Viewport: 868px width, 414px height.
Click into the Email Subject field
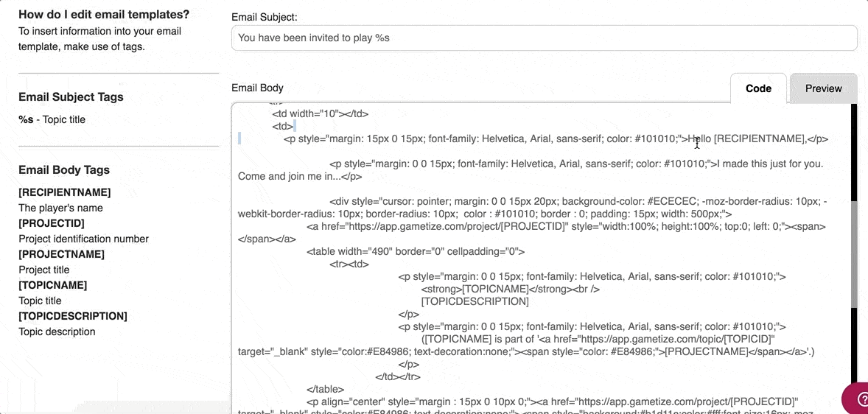click(545, 39)
